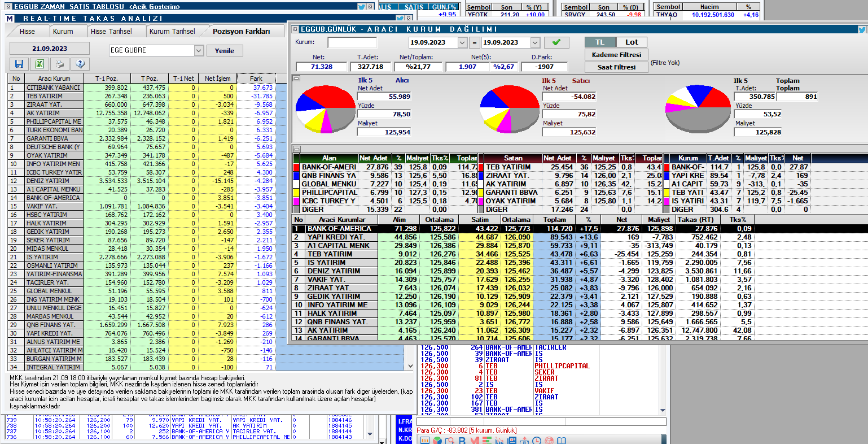Open the start date dropdown in Aracı Kurum Dağılımı
Screen dimensions: 868x444
462,42
